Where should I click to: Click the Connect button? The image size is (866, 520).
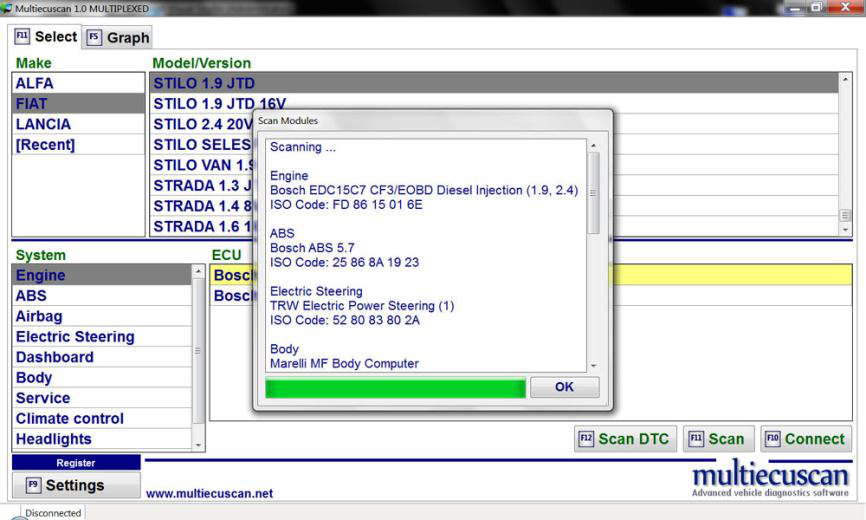pos(805,439)
